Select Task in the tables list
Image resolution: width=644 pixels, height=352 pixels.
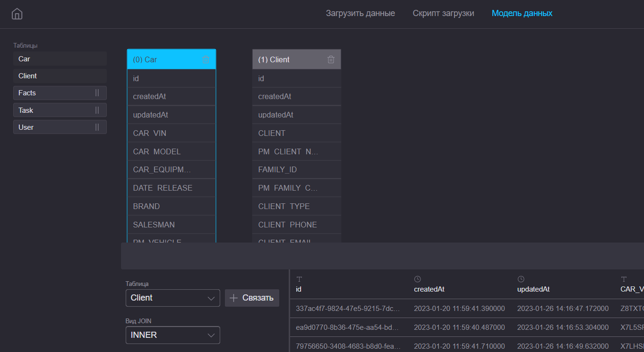tap(60, 110)
